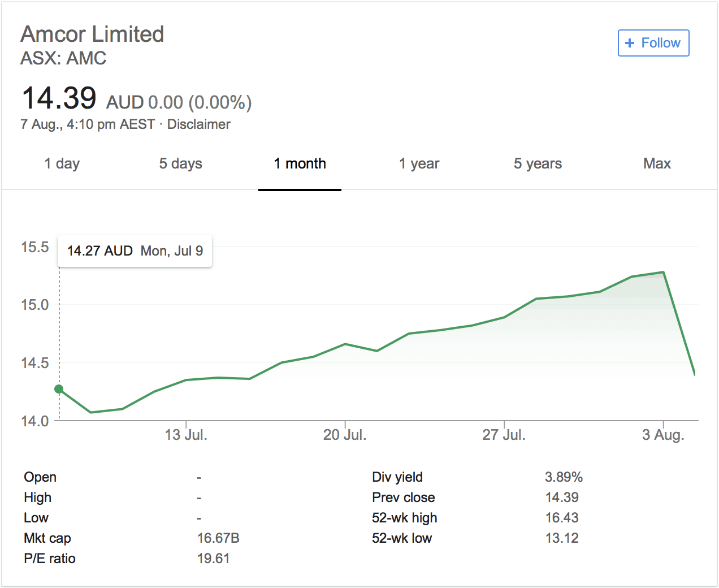Screen dimensions: 719x588
Task: Click the 3 Aug. axis label
Action: coord(663,435)
